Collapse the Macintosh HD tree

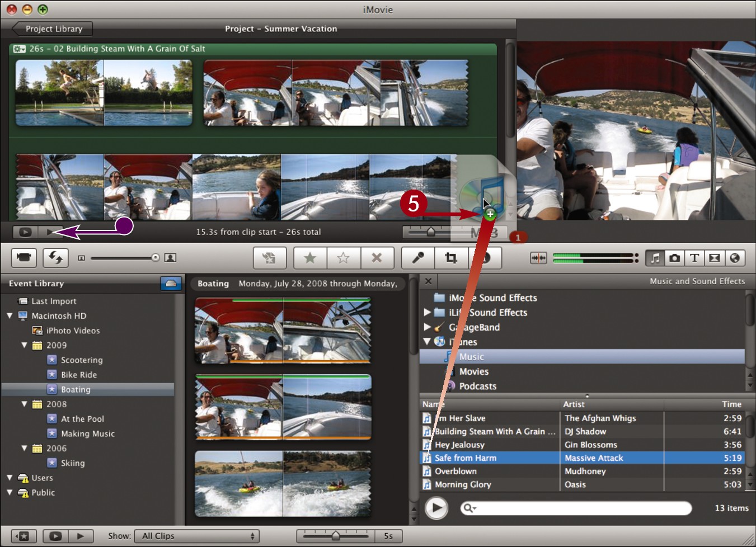click(x=10, y=315)
